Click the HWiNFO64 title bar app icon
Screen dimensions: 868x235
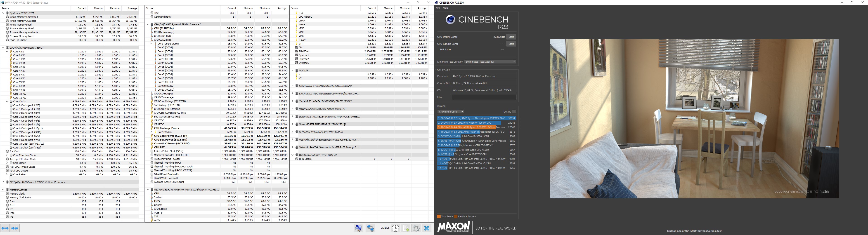(3, 3)
